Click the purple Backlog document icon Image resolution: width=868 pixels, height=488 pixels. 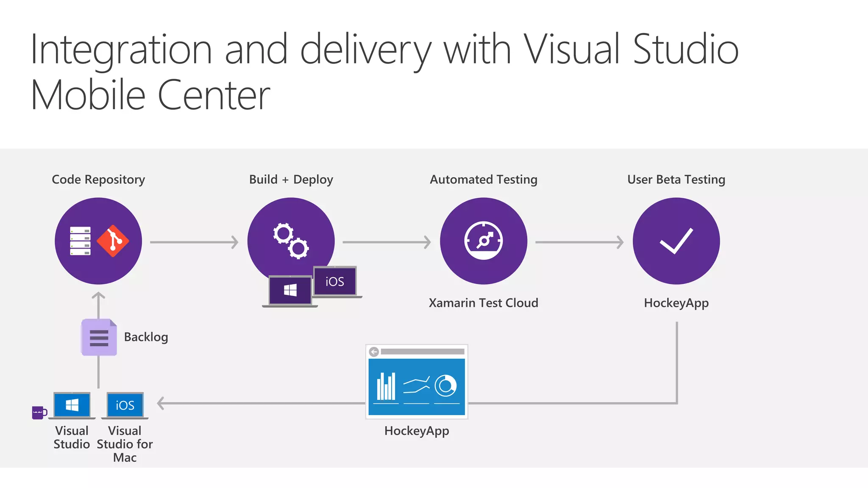(x=99, y=337)
